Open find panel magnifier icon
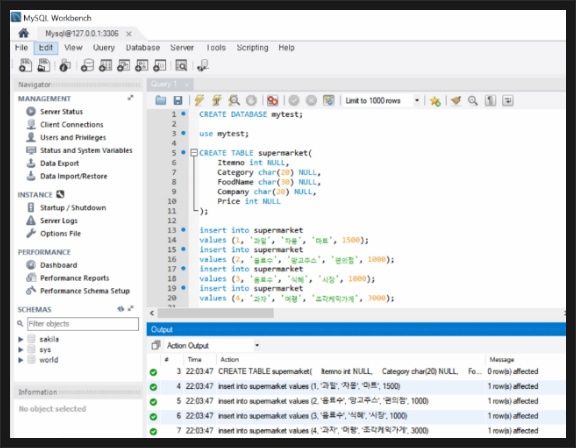 (x=473, y=100)
